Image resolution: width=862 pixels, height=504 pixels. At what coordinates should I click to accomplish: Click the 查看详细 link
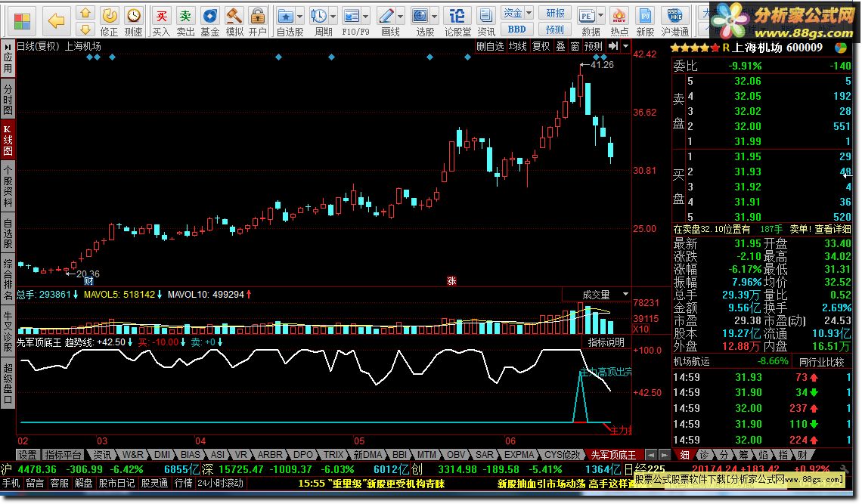click(833, 229)
